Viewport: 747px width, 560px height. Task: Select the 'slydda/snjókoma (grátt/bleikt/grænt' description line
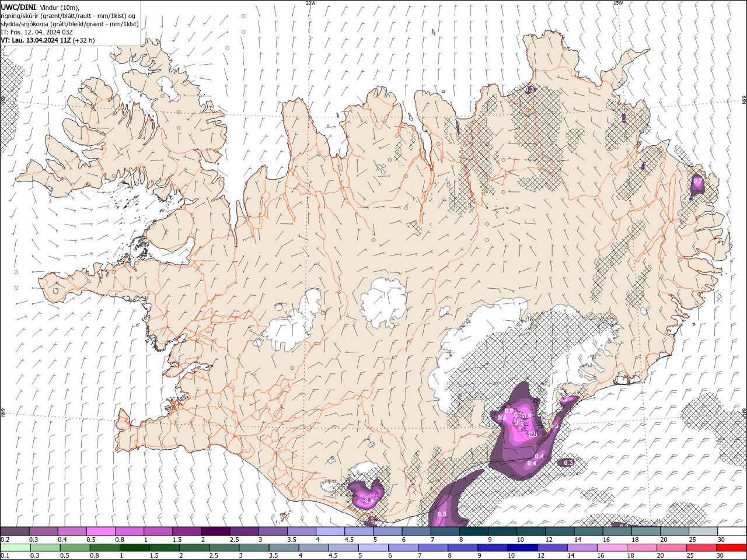click(x=70, y=24)
